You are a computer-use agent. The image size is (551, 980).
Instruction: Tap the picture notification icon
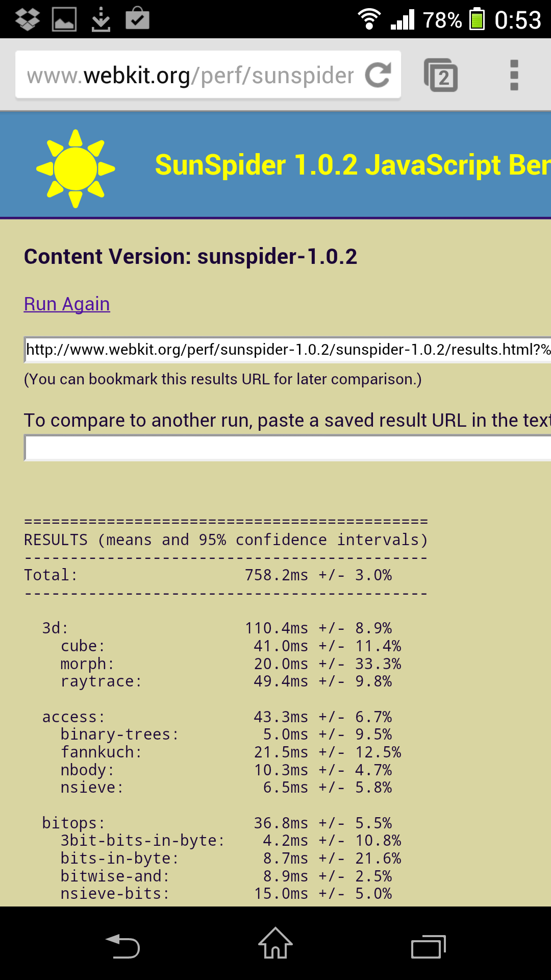[64, 19]
